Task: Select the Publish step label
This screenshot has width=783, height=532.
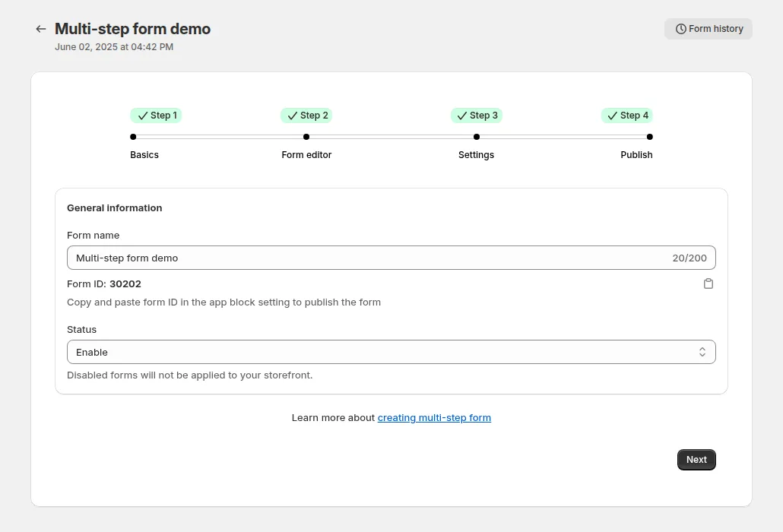Action: pos(636,155)
